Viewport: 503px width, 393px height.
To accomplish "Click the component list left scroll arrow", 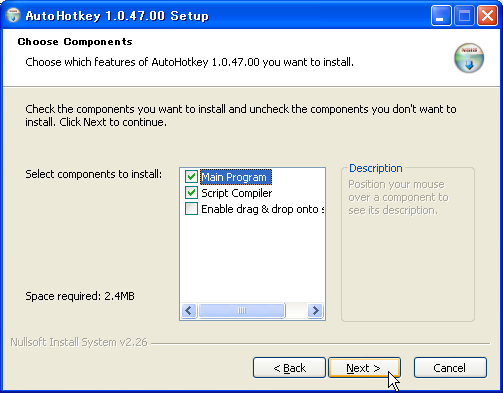I will click(x=189, y=311).
